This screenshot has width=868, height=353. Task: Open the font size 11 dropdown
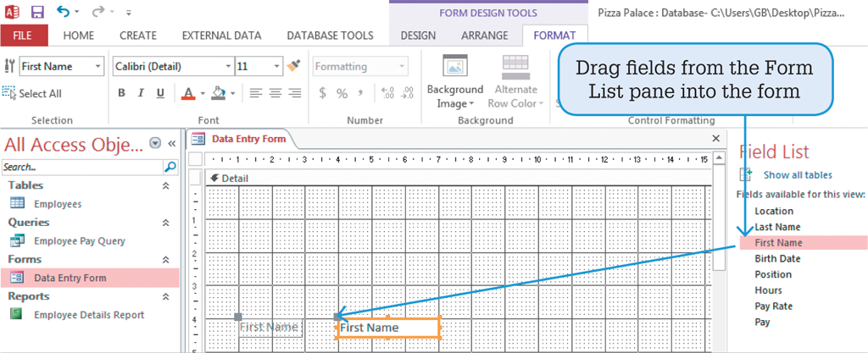(x=277, y=66)
